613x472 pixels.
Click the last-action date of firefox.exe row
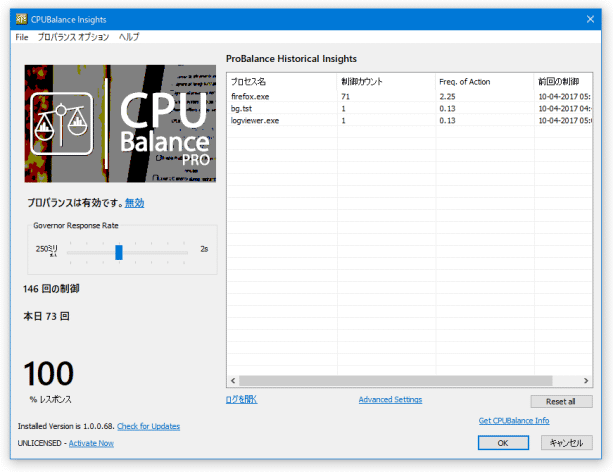[x=565, y=97]
